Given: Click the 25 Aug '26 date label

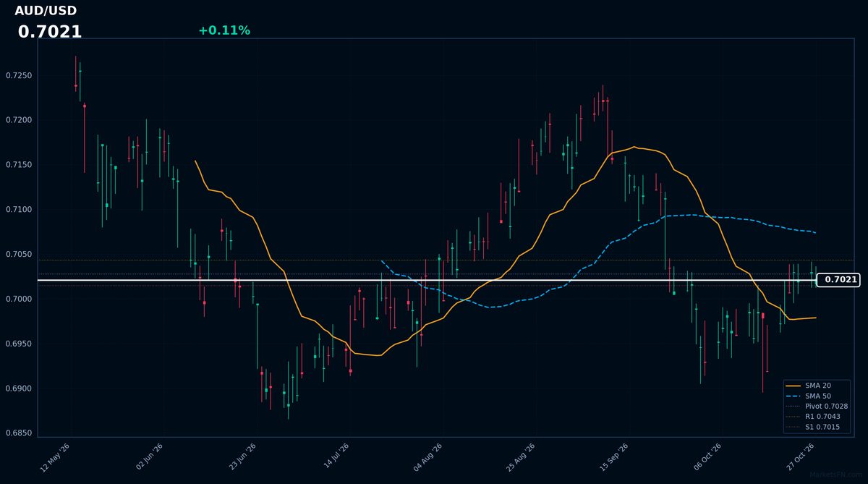Looking at the screenshot, I should 521,457.
